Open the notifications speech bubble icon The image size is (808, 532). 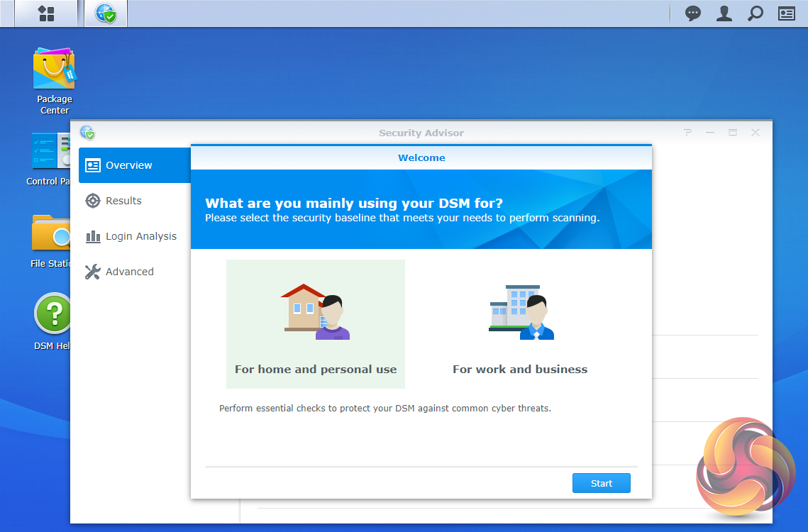692,13
